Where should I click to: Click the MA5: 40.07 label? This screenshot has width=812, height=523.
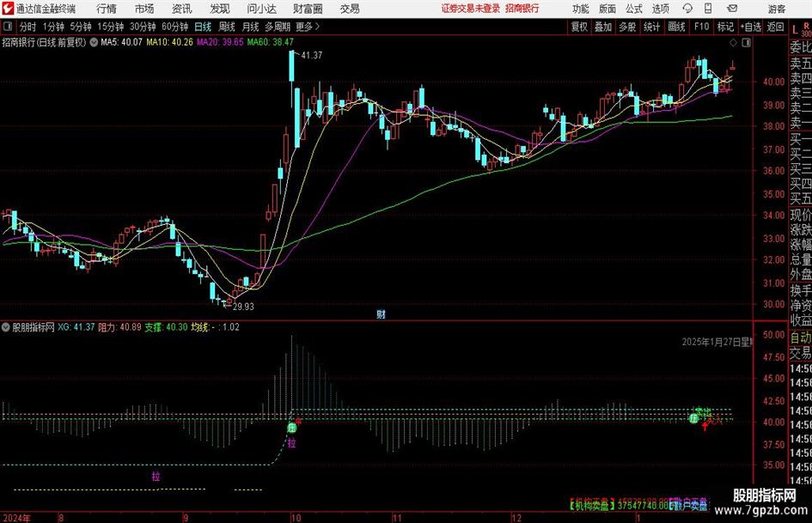[x=121, y=42]
